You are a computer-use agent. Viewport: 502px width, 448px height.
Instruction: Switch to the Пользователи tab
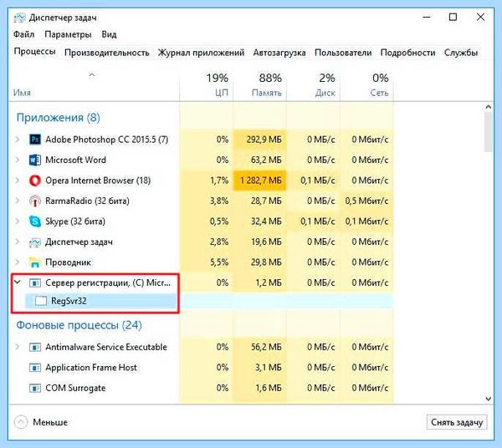tap(343, 53)
